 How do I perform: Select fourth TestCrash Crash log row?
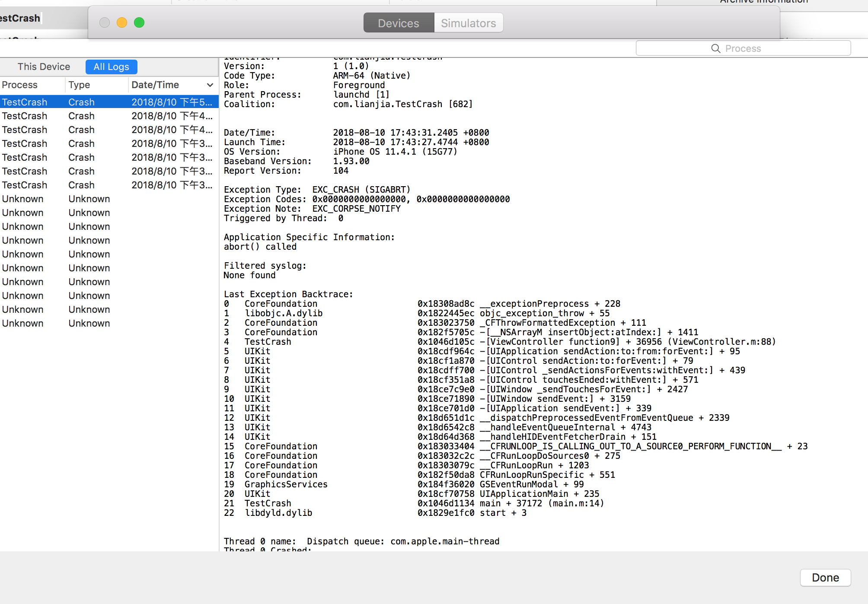click(109, 143)
